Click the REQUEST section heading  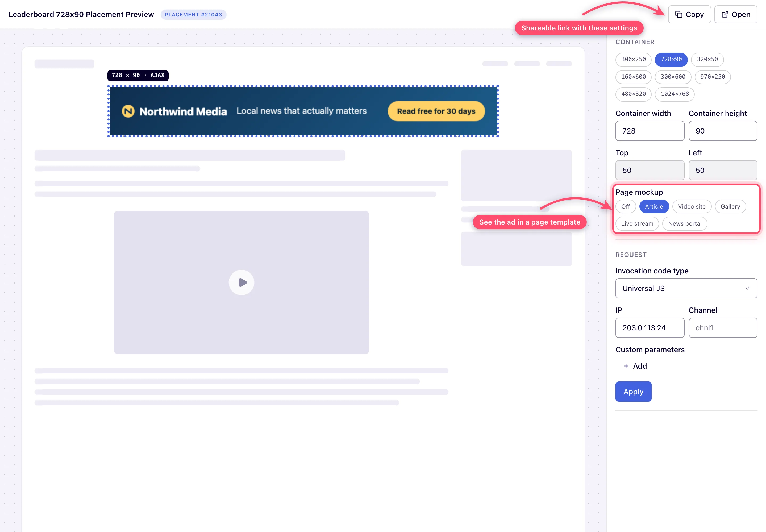(x=631, y=255)
